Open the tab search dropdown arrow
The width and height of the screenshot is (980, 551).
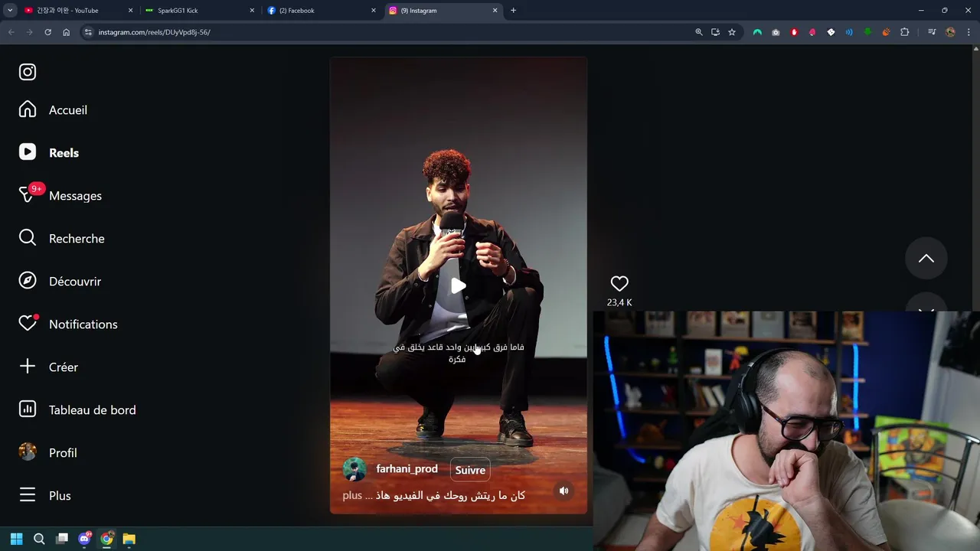point(10,11)
